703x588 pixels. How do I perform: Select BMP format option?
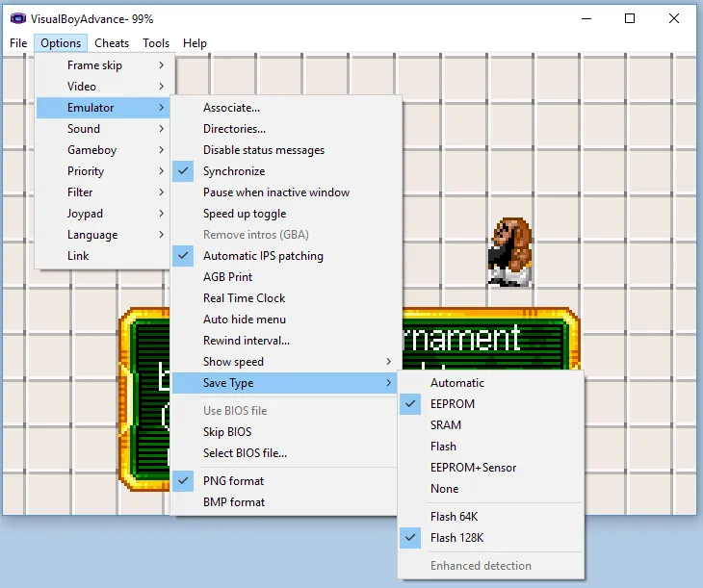coord(233,502)
